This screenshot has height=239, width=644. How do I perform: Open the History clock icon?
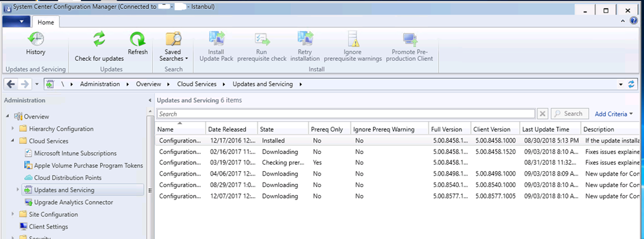pyautogui.click(x=35, y=39)
